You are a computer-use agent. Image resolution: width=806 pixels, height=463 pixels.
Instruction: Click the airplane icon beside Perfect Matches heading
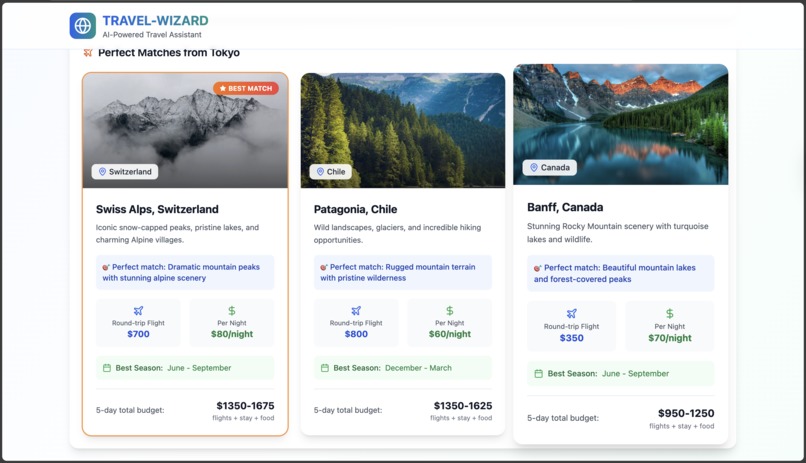coord(88,52)
